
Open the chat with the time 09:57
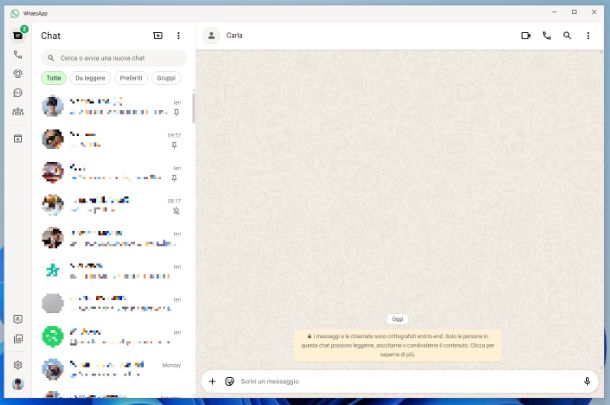(113, 139)
